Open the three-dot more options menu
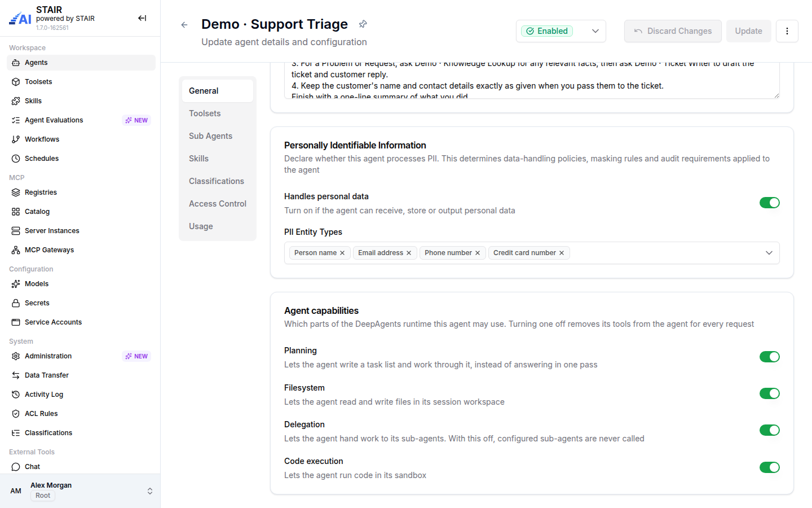Screen dimensions: 812x508 (x=787, y=31)
